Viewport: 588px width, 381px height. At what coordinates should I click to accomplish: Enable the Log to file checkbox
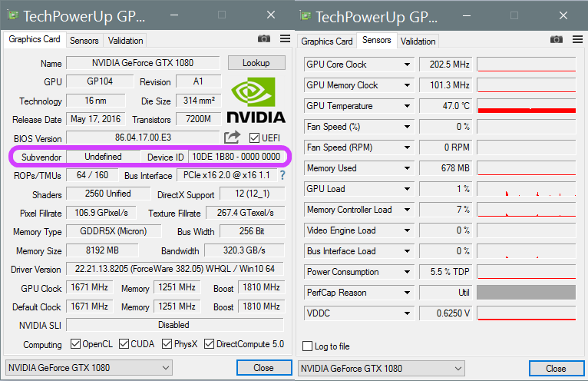click(308, 346)
